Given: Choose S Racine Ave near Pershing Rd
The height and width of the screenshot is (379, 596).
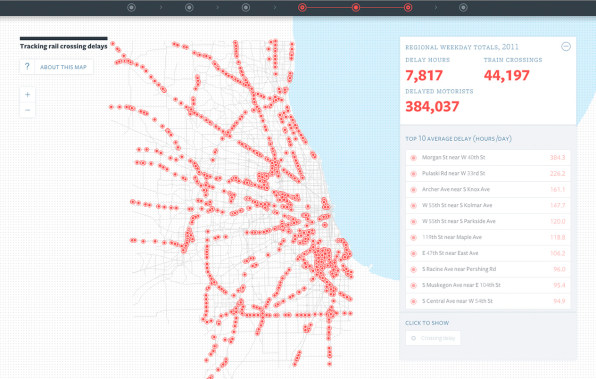Looking at the screenshot, I should click(488, 269).
